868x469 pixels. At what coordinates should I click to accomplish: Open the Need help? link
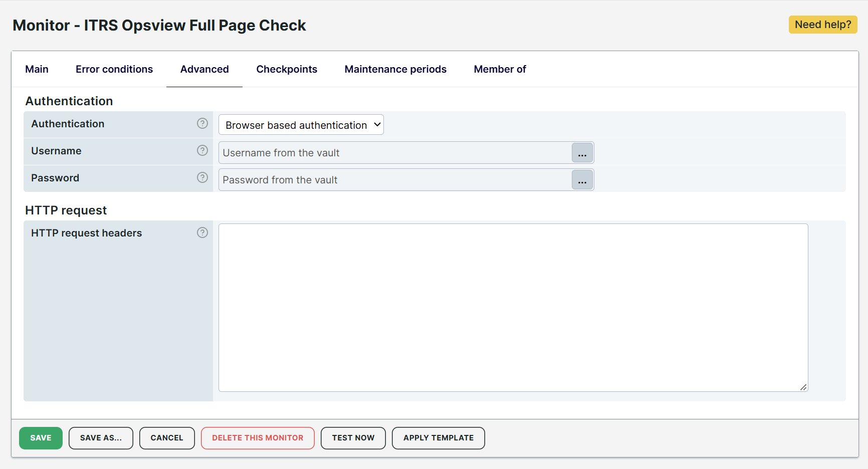pyautogui.click(x=823, y=25)
